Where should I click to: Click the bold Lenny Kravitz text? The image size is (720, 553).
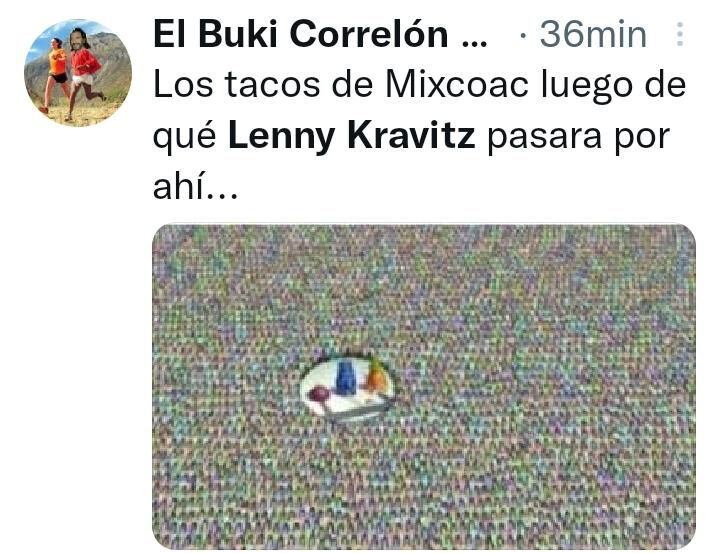pyautogui.click(x=352, y=136)
